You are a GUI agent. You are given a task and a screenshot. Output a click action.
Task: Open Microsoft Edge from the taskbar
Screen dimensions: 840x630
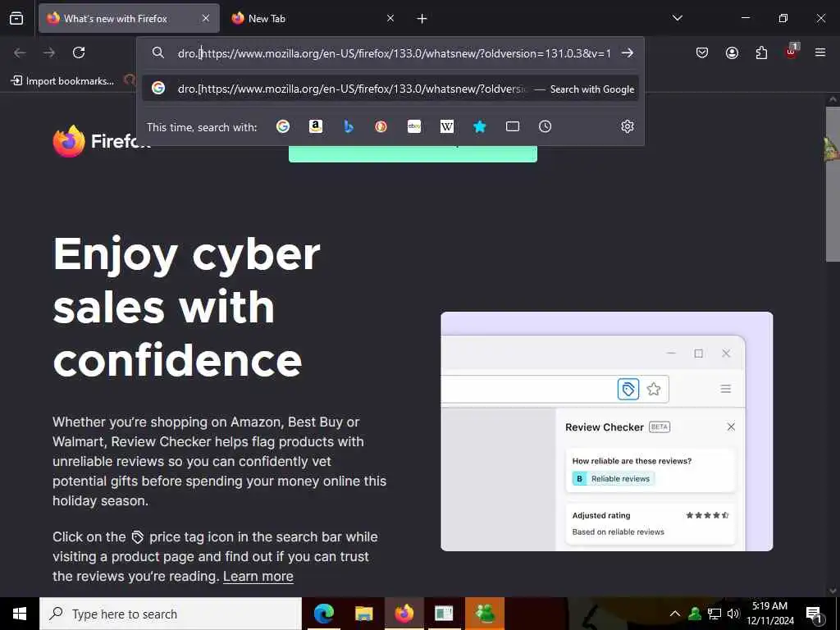pos(323,614)
